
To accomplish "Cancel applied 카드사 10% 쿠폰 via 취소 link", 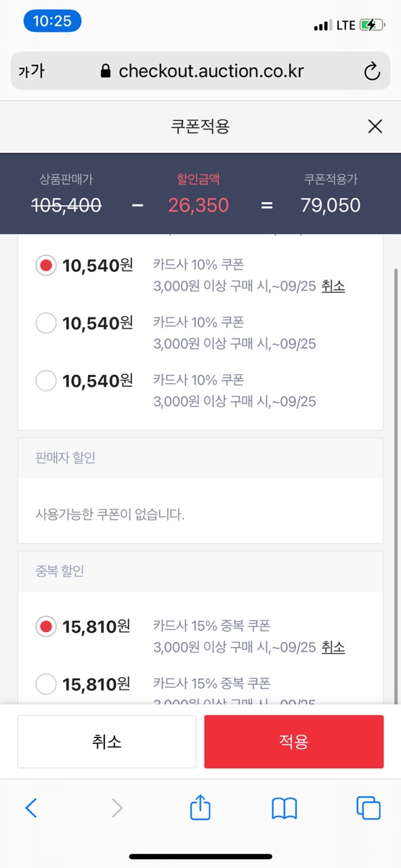I will click(x=333, y=286).
